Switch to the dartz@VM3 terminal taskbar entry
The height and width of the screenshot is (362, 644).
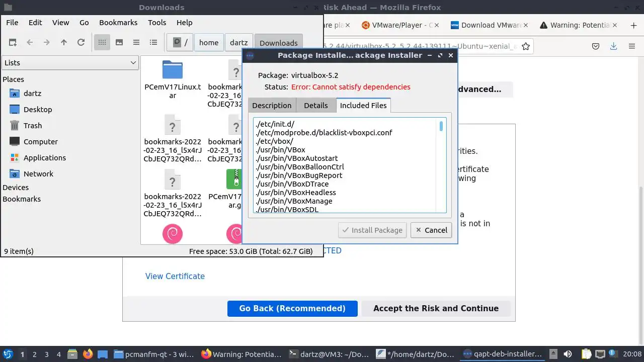coord(330,354)
